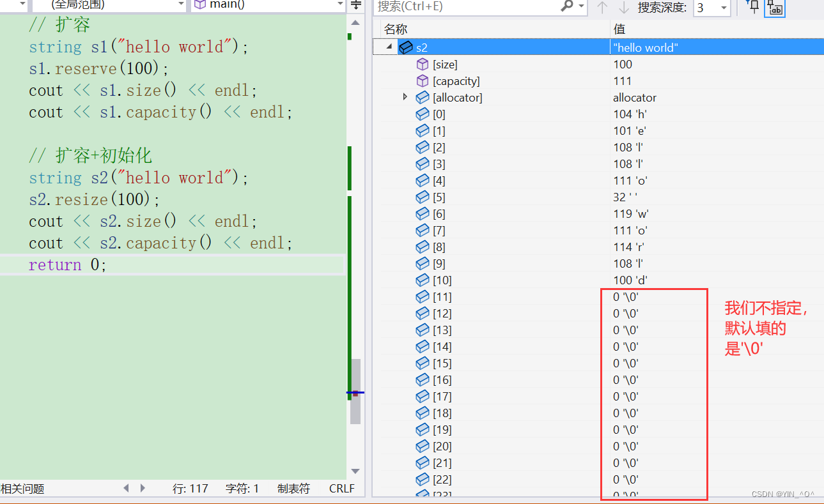Click the next search result down arrow
Image resolution: width=824 pixels, height=504 pixels.
[623, 7]
